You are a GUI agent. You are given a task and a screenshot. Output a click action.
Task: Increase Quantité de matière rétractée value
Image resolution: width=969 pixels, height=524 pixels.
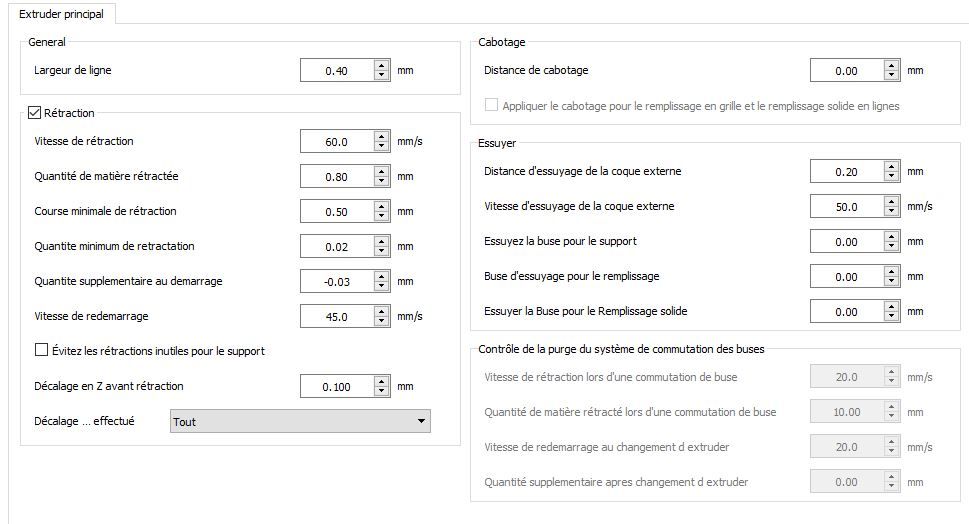[382, 171]
